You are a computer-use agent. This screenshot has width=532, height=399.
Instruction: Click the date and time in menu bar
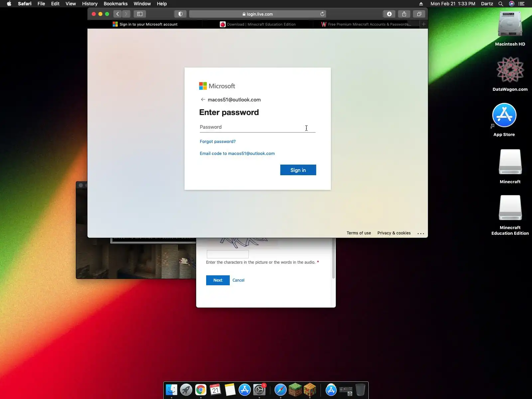click(x=453, y=4)
